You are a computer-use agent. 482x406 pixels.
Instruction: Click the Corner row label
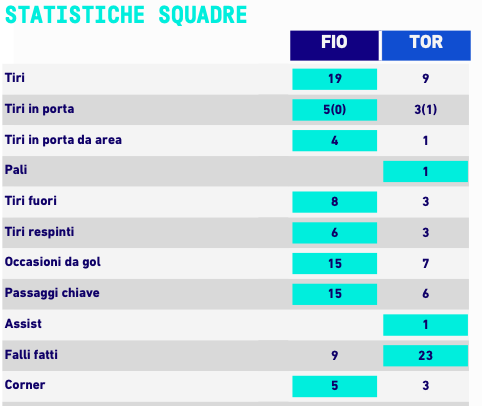pyautogui.click(x=25, y=385)
